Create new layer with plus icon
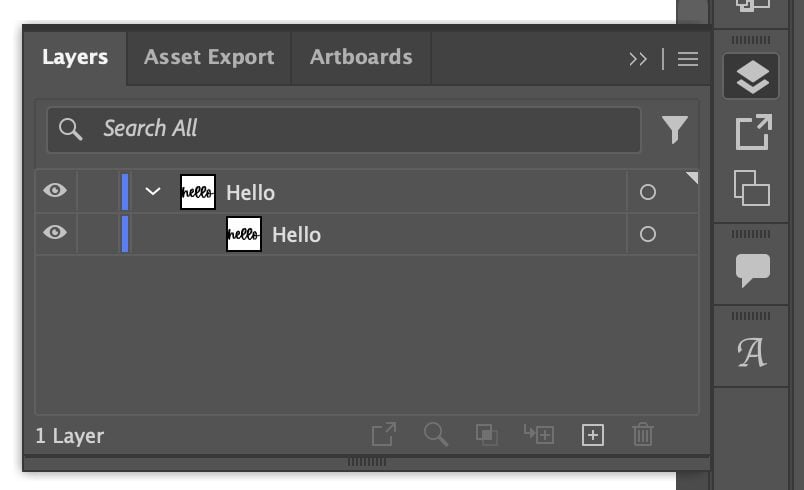 coord(593,435)
